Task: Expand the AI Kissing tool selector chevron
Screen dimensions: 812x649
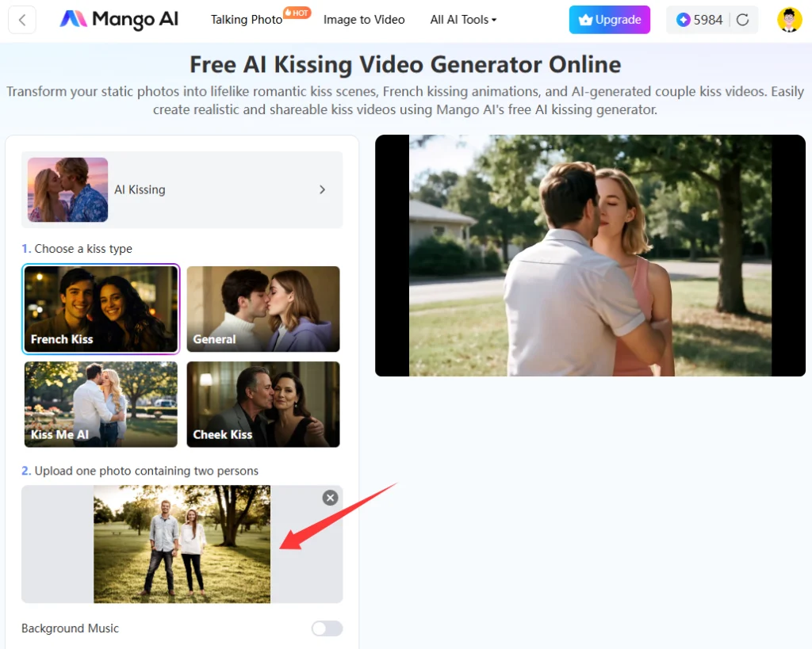Action: pos(322,189)
